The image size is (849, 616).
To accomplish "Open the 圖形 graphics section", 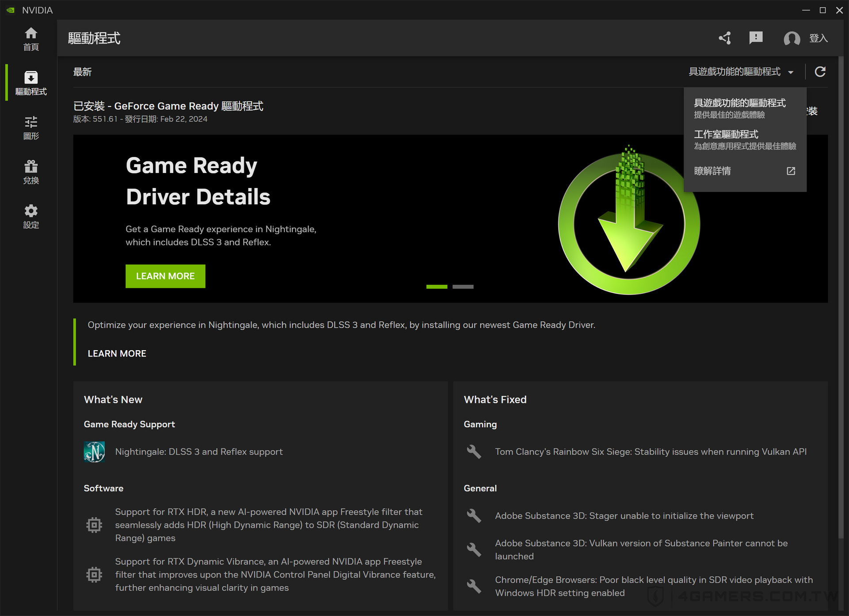I will (31, 128).
